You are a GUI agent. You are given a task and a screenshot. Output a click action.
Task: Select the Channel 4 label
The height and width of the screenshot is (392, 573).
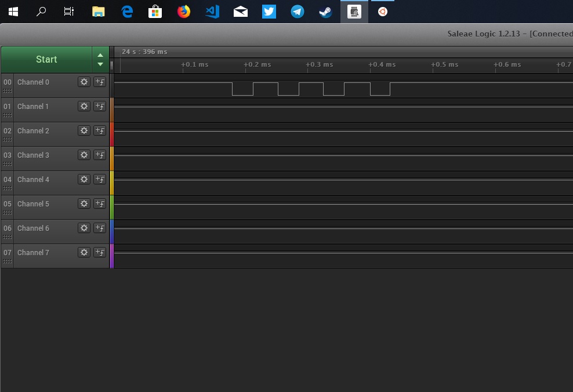click(x=33, y=180)
